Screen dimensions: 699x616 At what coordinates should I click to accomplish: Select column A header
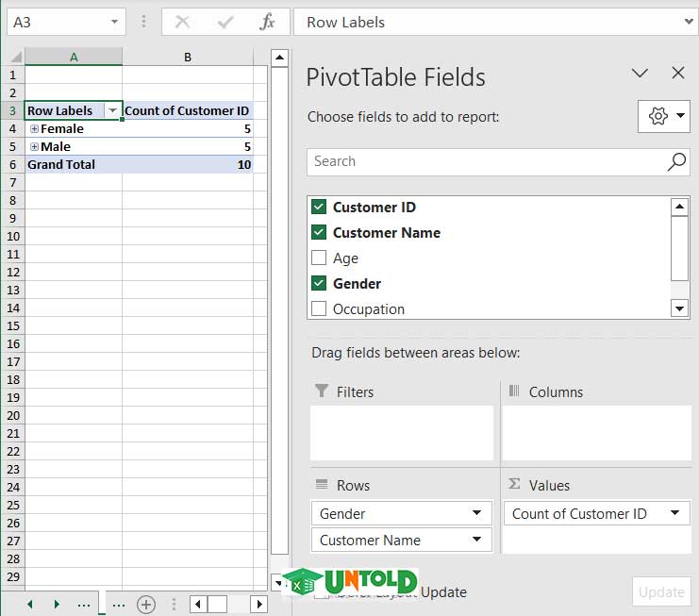coord(74,57)
